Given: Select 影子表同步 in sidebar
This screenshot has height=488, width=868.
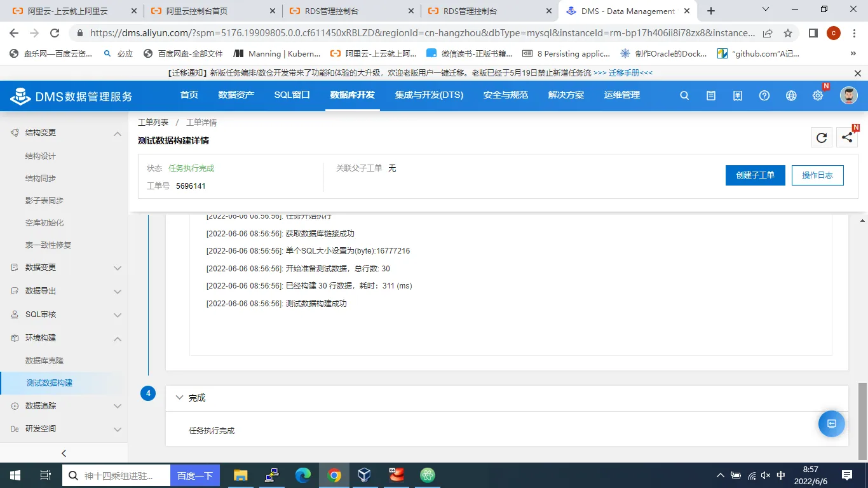Looking at the screenshot, I should [44, 201].
